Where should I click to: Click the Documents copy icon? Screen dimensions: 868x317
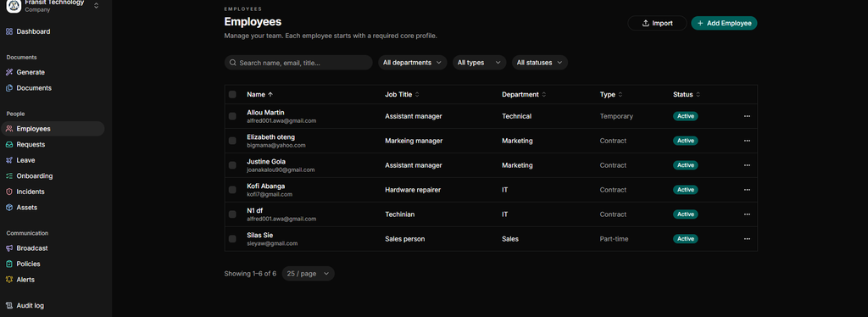[8, 88]
